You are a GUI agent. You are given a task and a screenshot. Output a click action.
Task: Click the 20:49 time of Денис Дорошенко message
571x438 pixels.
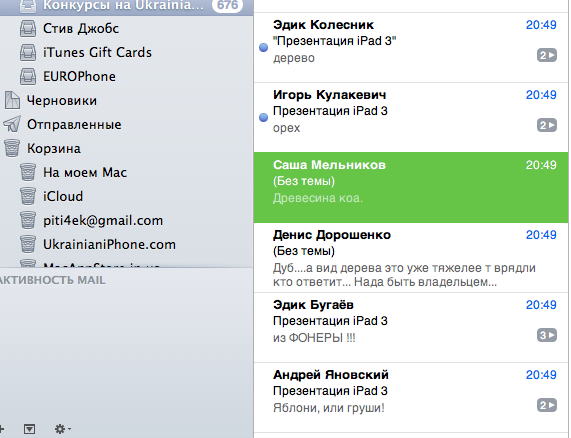(541, 235)
